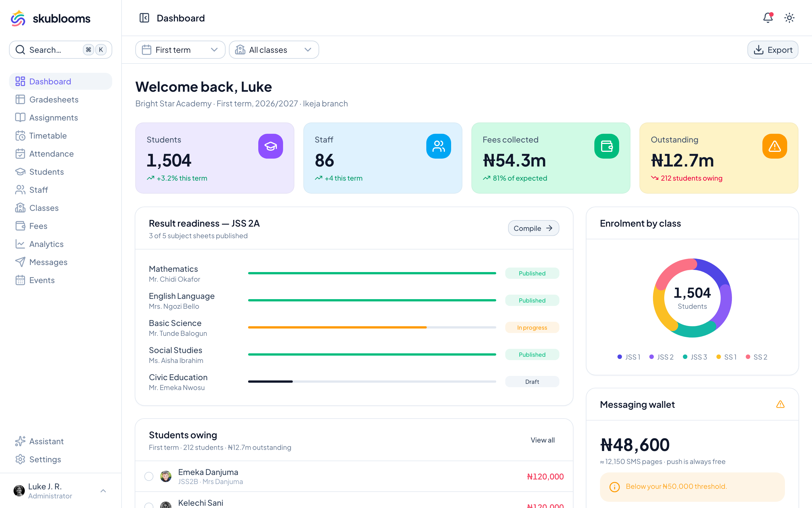This screenshot has width=812, height=508.
Task: Switch theme using the sun icon
Action: [789, 18]
